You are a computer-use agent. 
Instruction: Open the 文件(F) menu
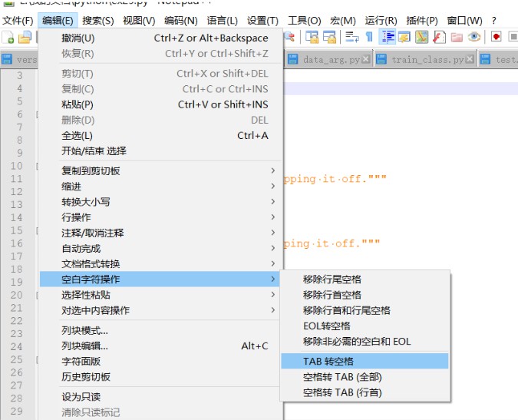pyautogui.click(x=18, y=21)
